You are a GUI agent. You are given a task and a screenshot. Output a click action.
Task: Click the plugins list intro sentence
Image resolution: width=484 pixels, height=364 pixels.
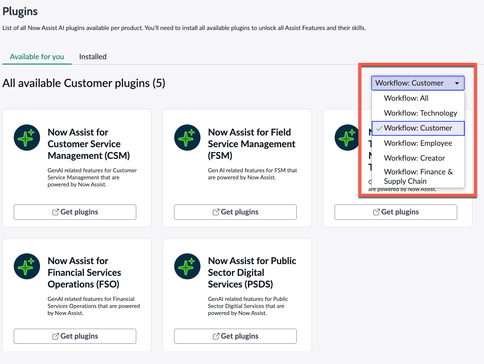pyautogui.click(x=184, y=28)
